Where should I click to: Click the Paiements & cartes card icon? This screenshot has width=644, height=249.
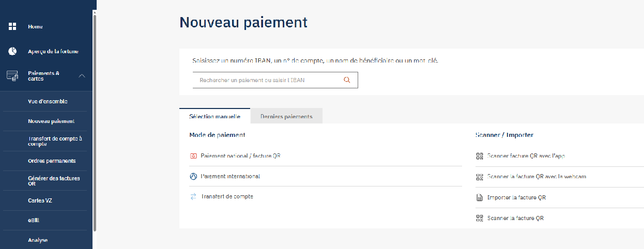(x=12, y=76)
